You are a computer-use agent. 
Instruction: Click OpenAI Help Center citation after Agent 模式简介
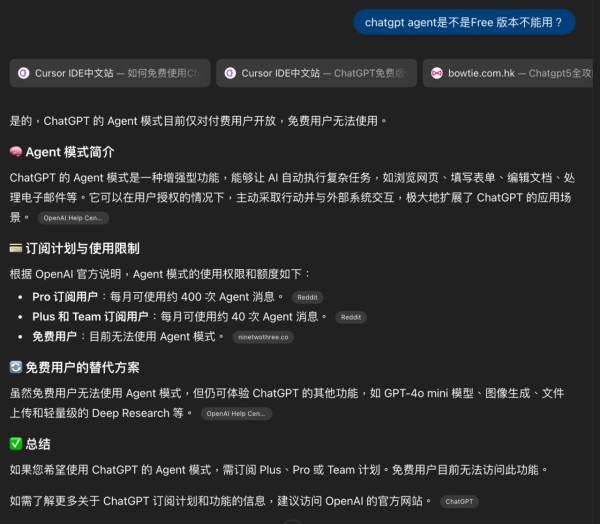73,218
